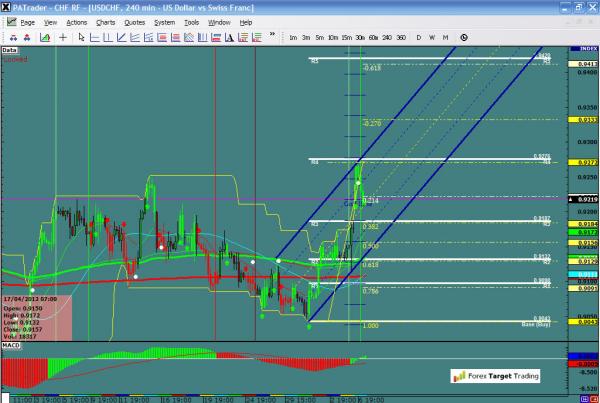Click the PATrader app icon in title bar
This screenshot has height=403, width=600.
coord(8,7)
